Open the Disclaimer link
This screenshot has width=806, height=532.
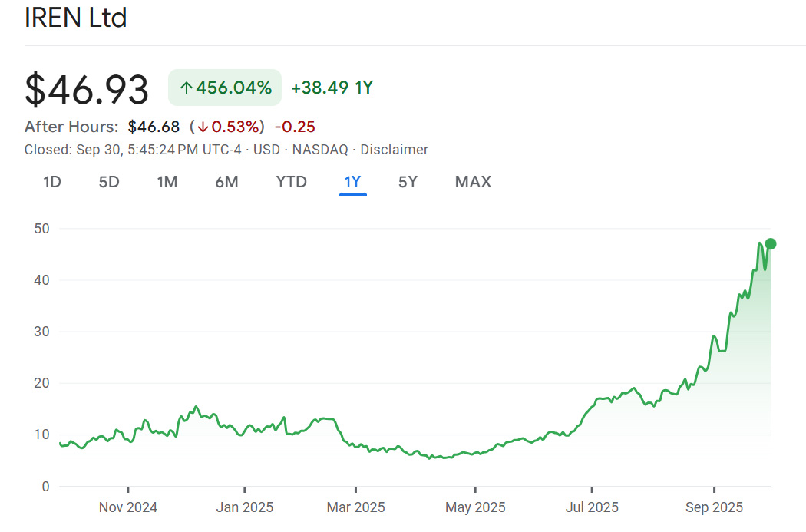click(394, 150)
